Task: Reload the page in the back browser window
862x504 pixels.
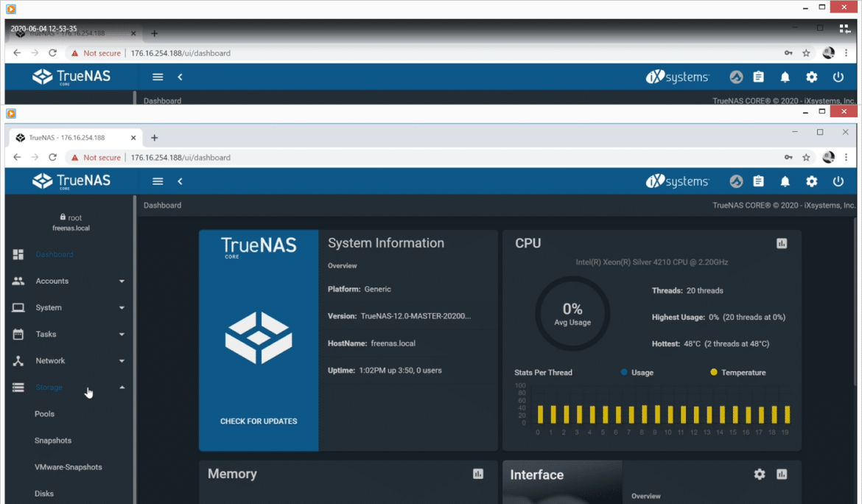Action: point(53,53)
